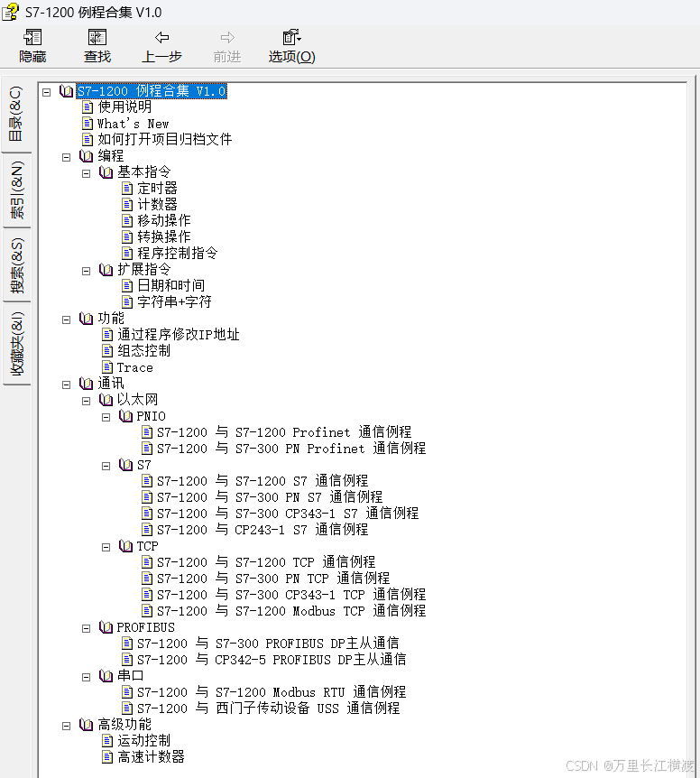Open the 转换操作 topic

tap(164, 236)
